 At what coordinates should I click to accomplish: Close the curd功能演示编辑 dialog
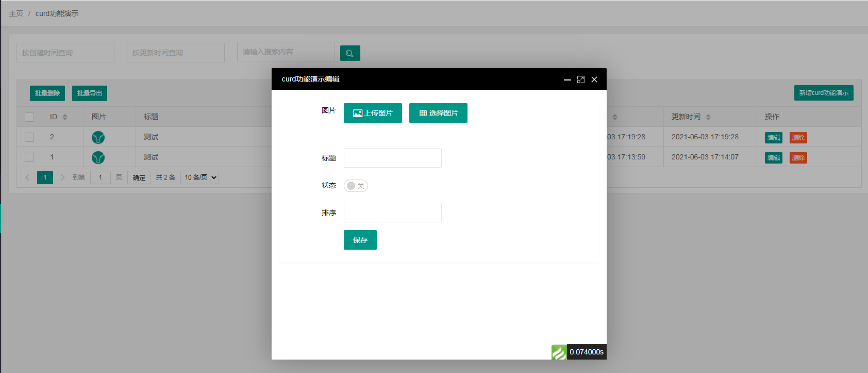[x=594, y=79]
